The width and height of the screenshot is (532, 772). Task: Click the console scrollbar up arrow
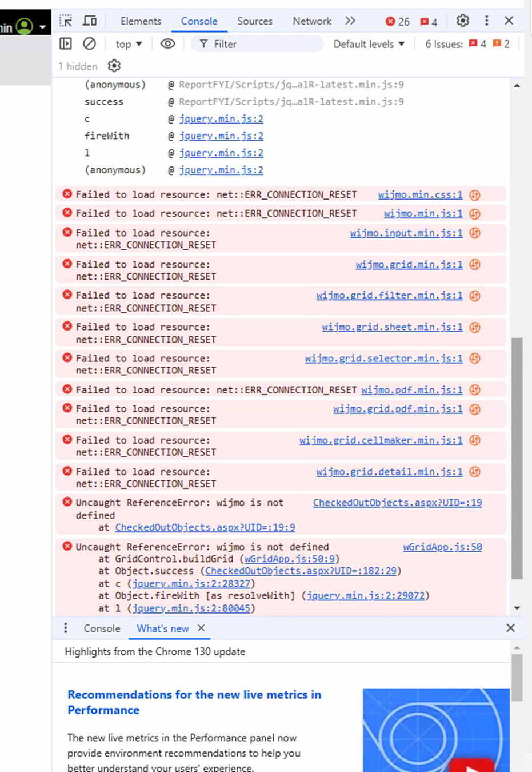pos(517,85)
